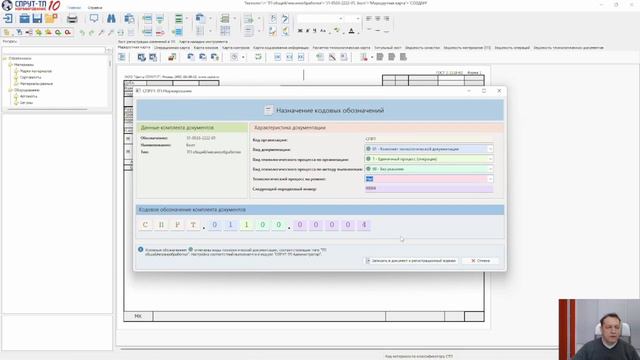The image size is (640, 360).
Task: Collapse the Справочники tree node
Action: 5,58
